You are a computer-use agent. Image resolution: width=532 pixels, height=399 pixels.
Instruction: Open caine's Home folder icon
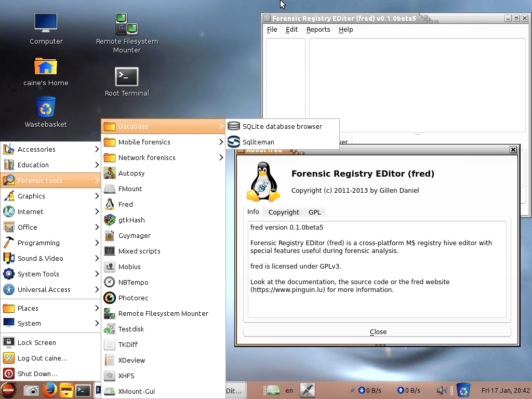46,71
